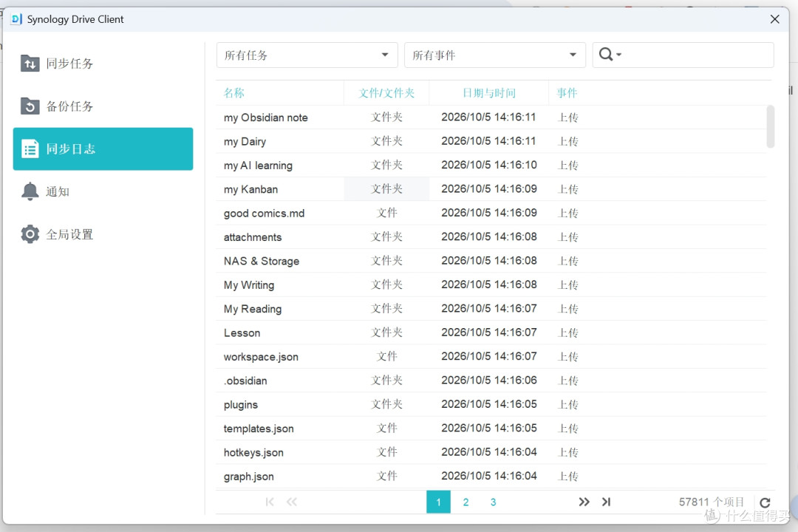The width and height of the screenshot is (798, 532).
Task: Select the "NAS & Storage" row
Action: click(491, 261)
